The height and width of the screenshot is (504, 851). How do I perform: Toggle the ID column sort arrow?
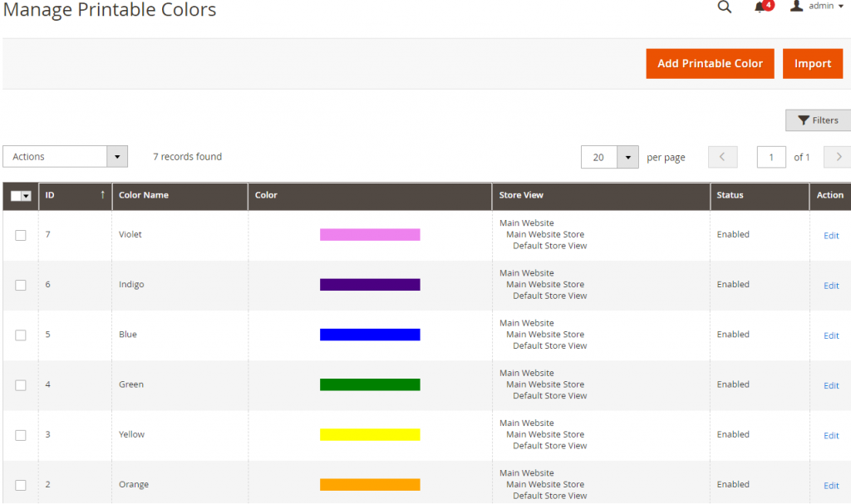click(101, 196)
